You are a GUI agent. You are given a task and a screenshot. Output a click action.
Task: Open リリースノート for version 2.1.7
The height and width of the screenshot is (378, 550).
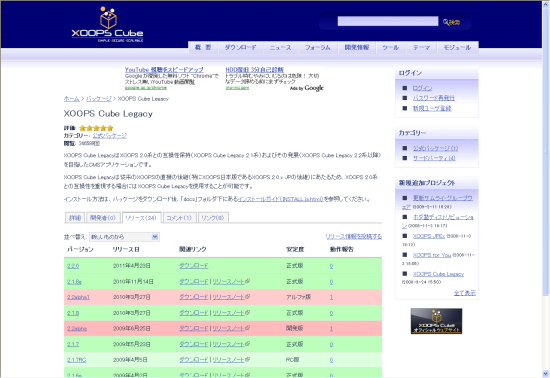(228, 344)
